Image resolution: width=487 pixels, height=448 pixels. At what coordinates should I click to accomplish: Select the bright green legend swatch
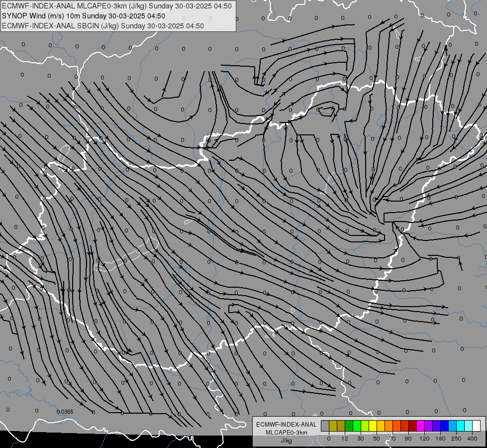click(357, 426)
